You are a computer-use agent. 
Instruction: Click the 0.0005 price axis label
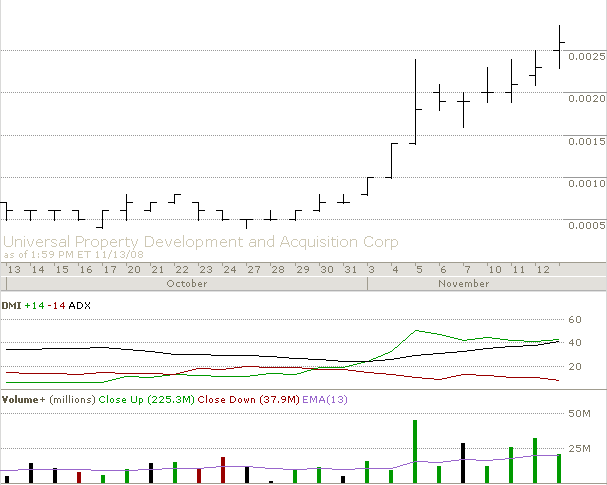585,226
